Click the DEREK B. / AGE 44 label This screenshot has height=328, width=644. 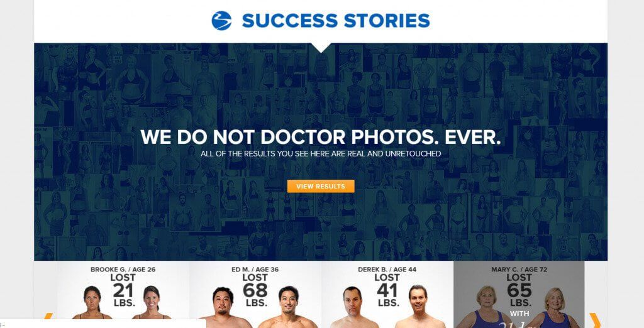coord(387,270)
